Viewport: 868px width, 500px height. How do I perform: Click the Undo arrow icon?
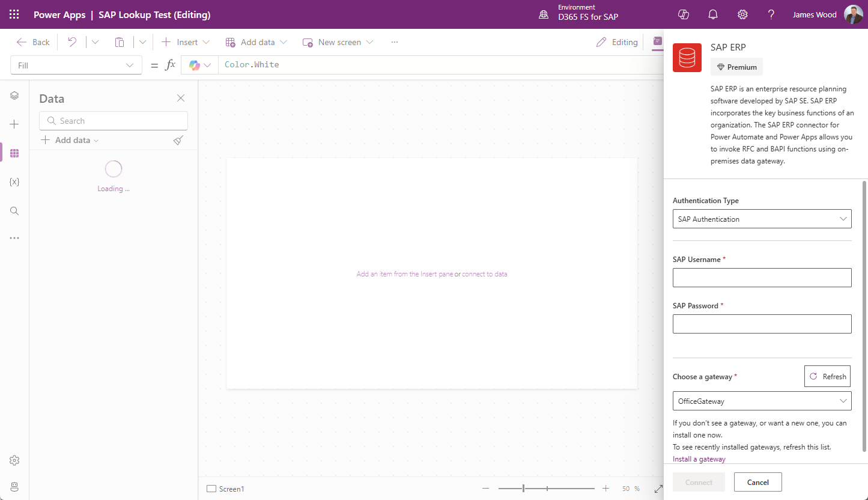pyautogui.click(x=72, y=42)
